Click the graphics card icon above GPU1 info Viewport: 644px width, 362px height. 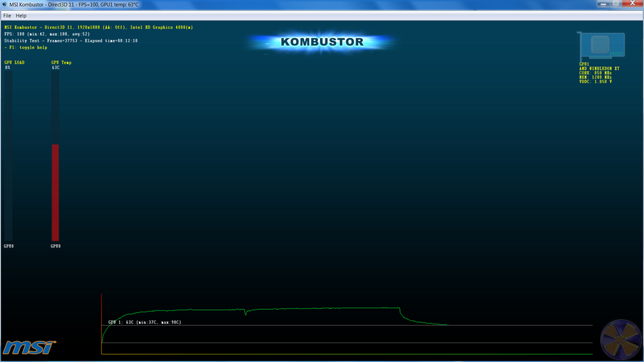[x=601, y=46]
